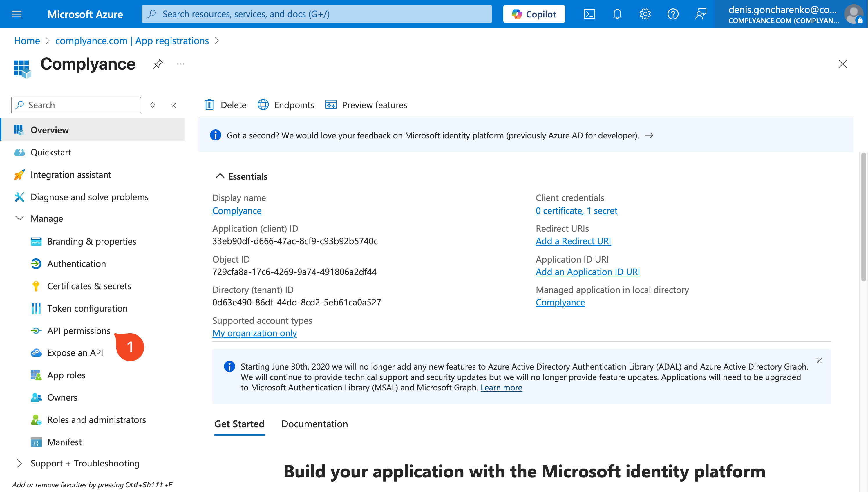Screen dimensions: 868x492
Task: Click the Expose an API cloud icon
Action: point(36,353)
